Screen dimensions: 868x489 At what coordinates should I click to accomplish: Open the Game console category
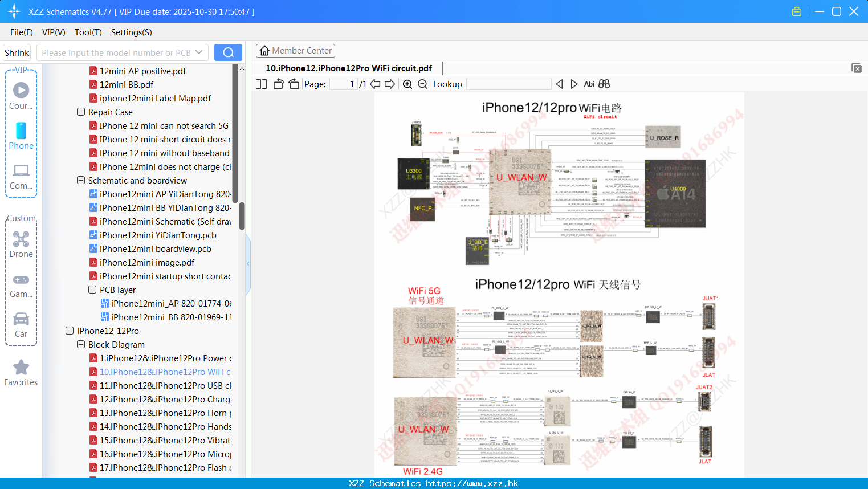(x=21, y=285)
